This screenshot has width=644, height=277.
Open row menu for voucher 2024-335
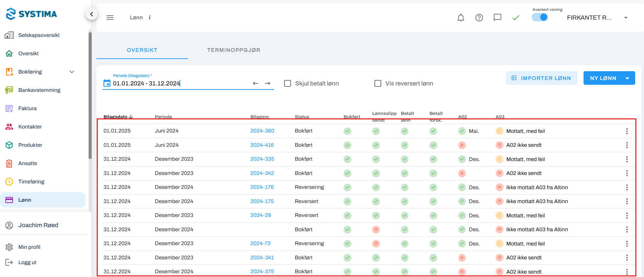tap(627, 159)
